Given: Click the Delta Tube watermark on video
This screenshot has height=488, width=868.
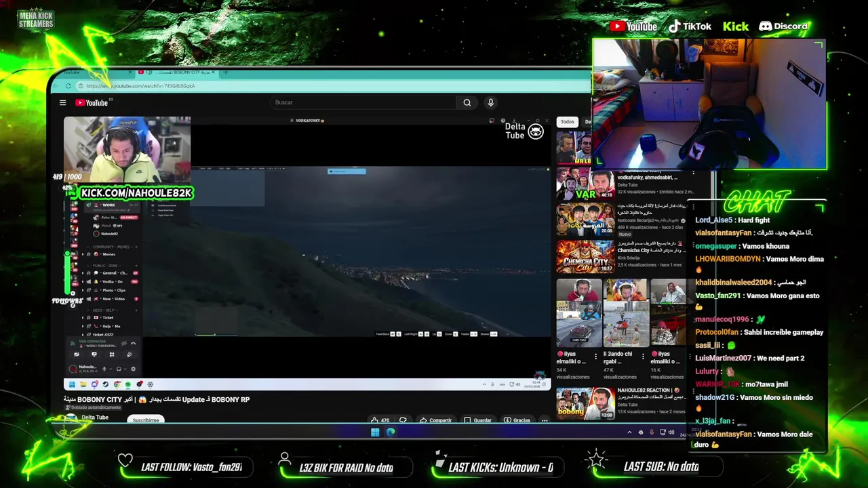Looking at the screenshot, I should click(524, 131).
